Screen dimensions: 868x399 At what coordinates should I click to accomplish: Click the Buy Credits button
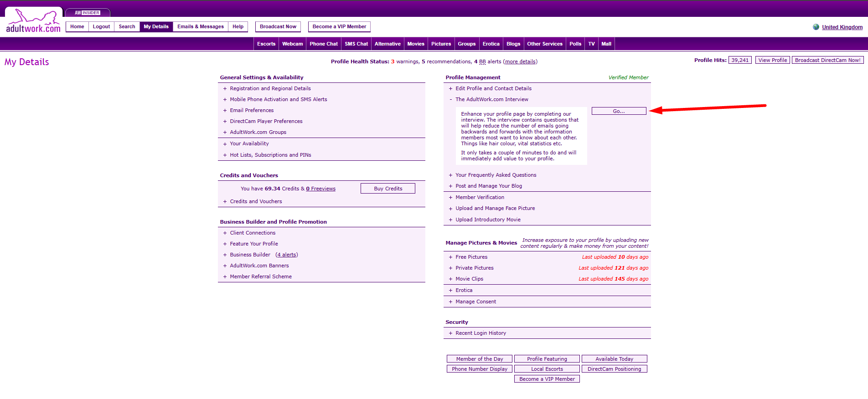387,189
